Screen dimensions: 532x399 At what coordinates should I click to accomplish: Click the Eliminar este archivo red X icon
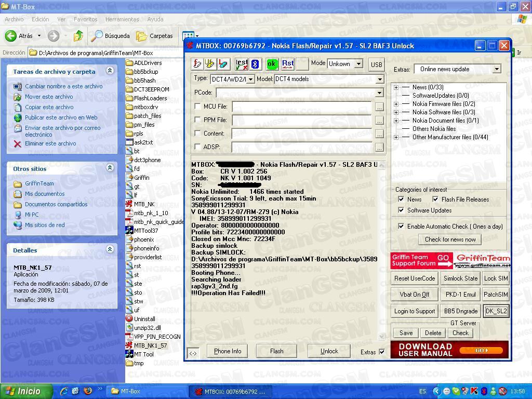click(17, 143)
